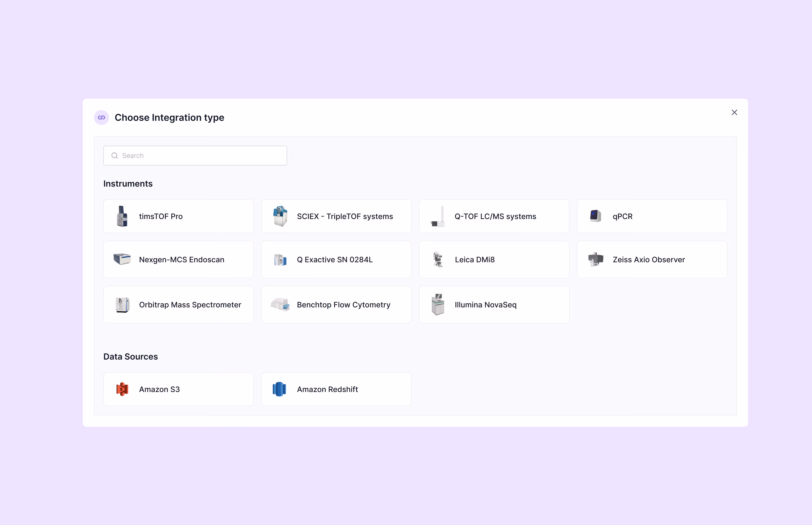Click the Nexgen-MCS Endoscan scanner icon
812x525 pixels.
click(x=122, y=259)
